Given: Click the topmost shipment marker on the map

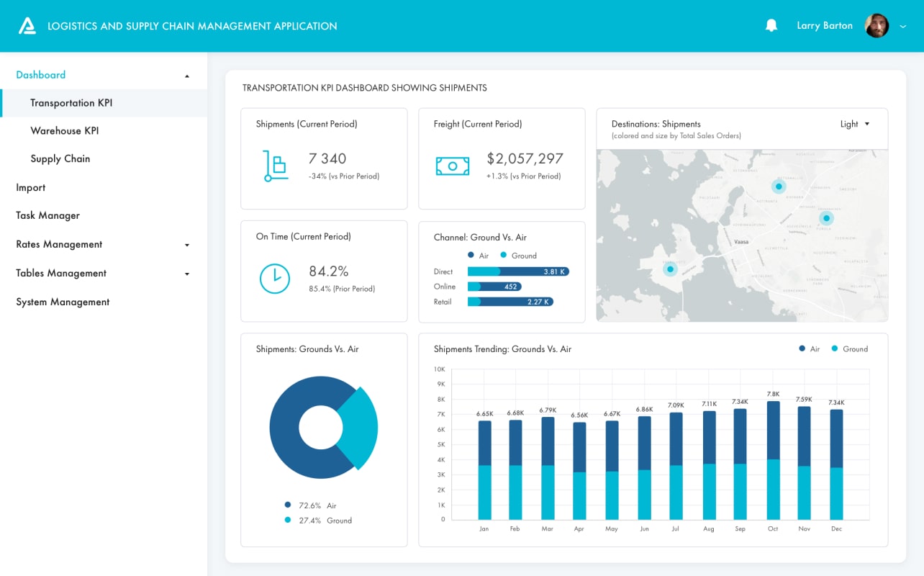Looking at the screenshot, I should click(x=779, y=186).
